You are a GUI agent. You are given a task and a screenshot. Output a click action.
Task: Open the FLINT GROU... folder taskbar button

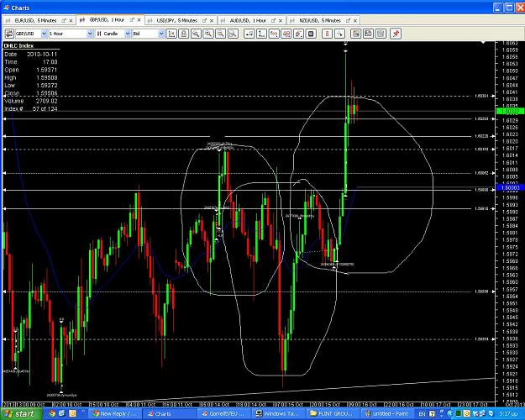pos(332,413)
